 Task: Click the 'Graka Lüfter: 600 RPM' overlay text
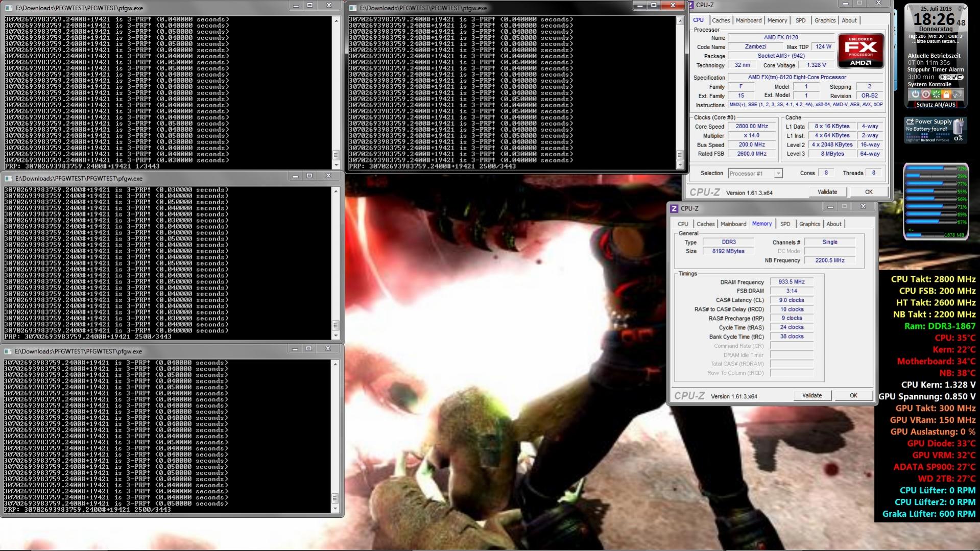point(929,514)
